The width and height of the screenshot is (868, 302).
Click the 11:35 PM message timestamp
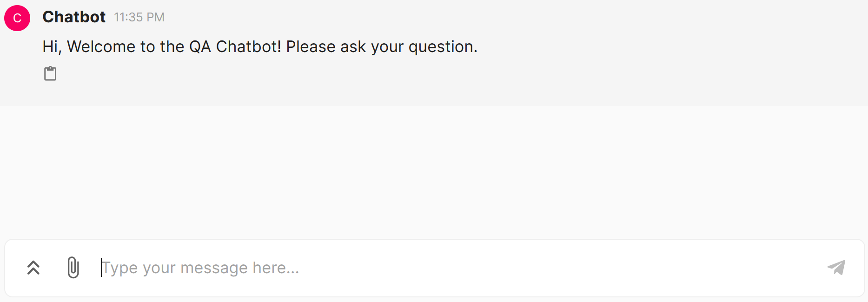pos(139,17)
